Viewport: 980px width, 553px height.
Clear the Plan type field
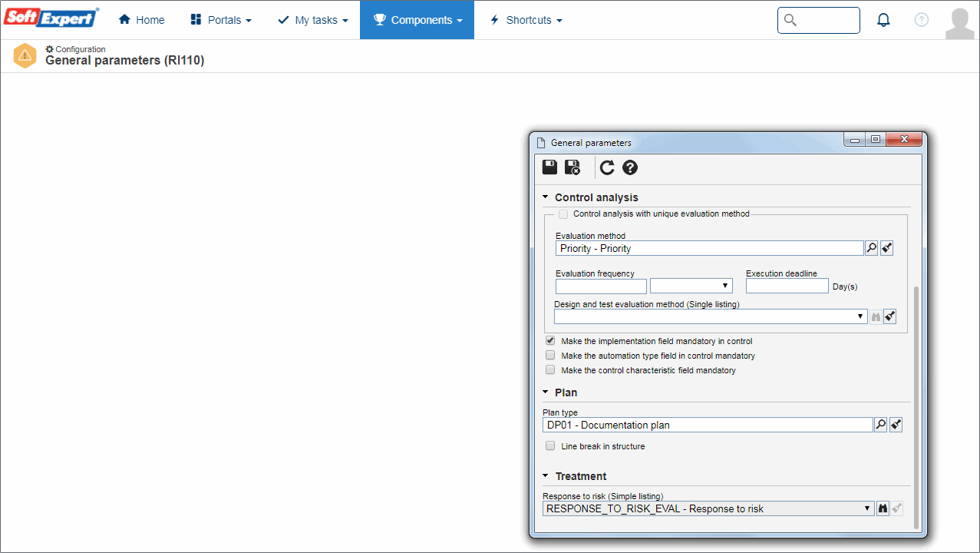[x=896, y=425]
